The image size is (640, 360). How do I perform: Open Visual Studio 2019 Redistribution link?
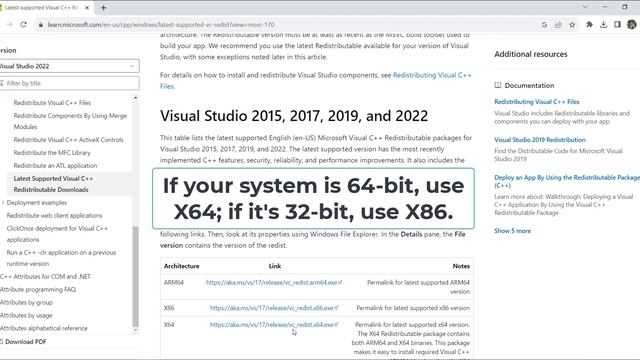(540, 140)
